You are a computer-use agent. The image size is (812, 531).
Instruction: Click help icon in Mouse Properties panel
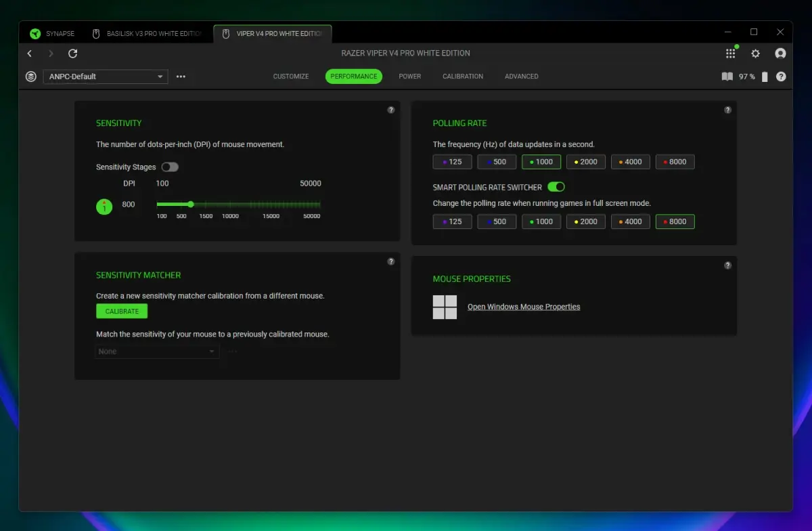[728, 265]
